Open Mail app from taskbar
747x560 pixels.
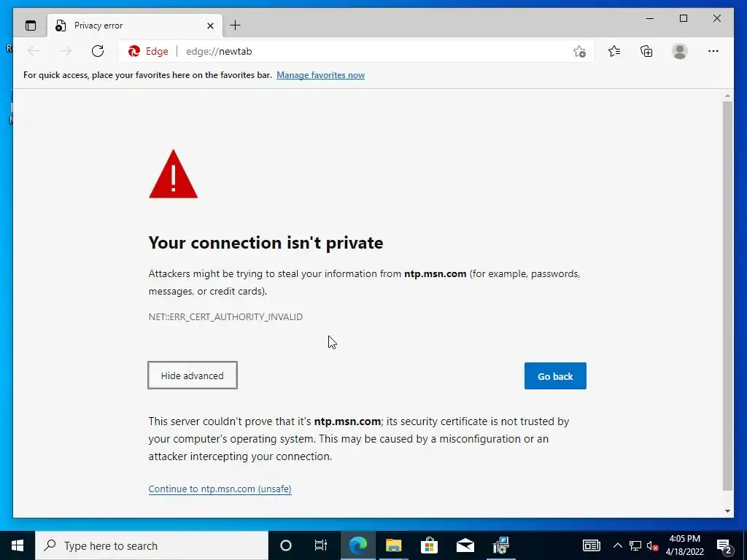(465, 545)
